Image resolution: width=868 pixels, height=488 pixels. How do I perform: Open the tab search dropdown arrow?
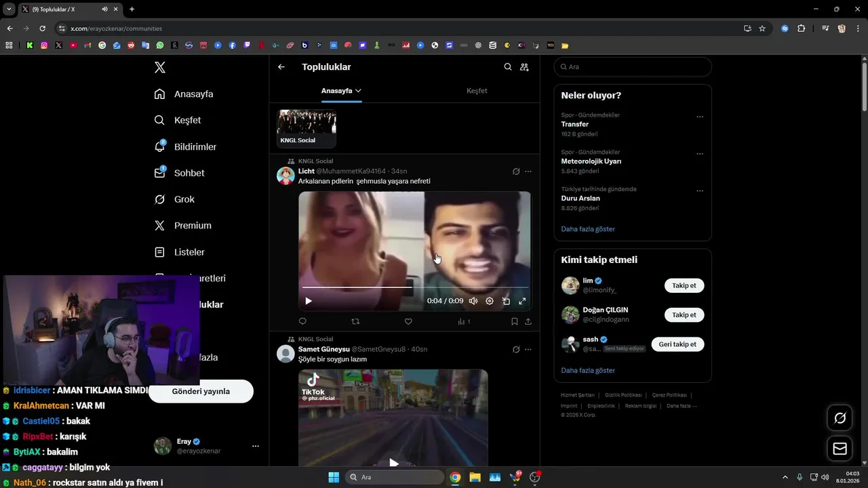tap(9, 9)
